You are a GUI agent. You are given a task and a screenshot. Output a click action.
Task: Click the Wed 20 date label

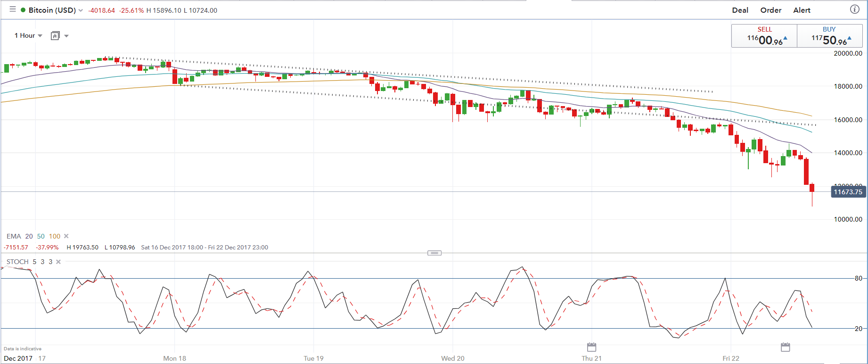click(x=453, y=358)
